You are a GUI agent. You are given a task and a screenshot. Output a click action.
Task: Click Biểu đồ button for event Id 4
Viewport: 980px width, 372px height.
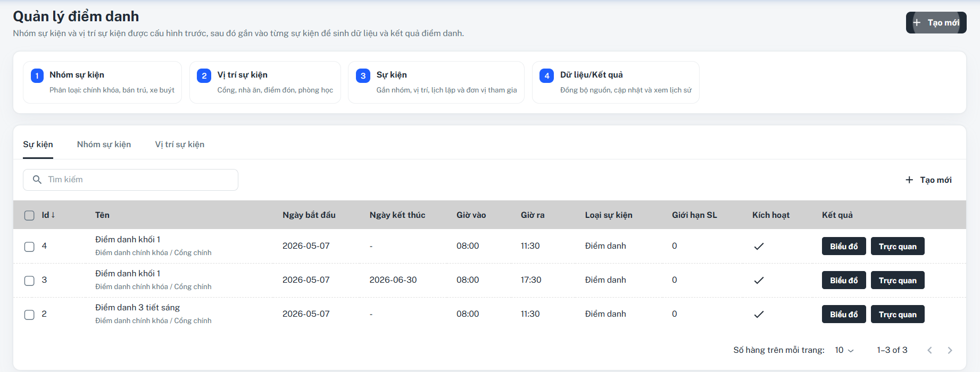[x=844, y=246]
